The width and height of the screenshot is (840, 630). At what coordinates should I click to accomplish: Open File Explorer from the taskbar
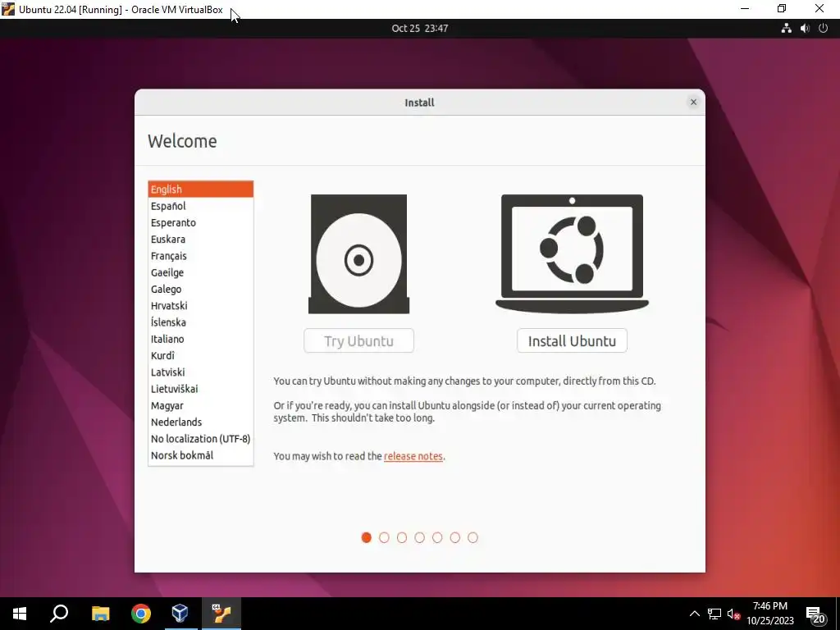click(x=100, y=614)
